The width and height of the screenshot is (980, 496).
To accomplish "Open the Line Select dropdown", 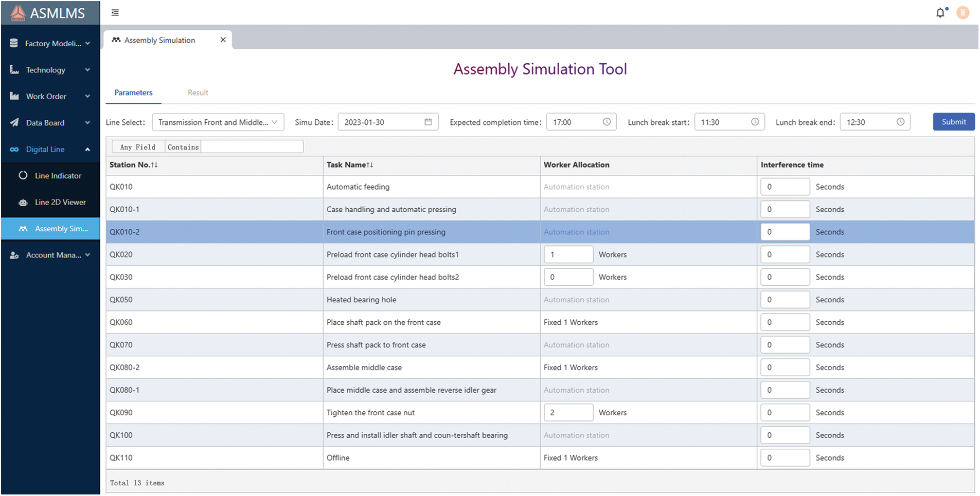I will [x=218, y=122].
